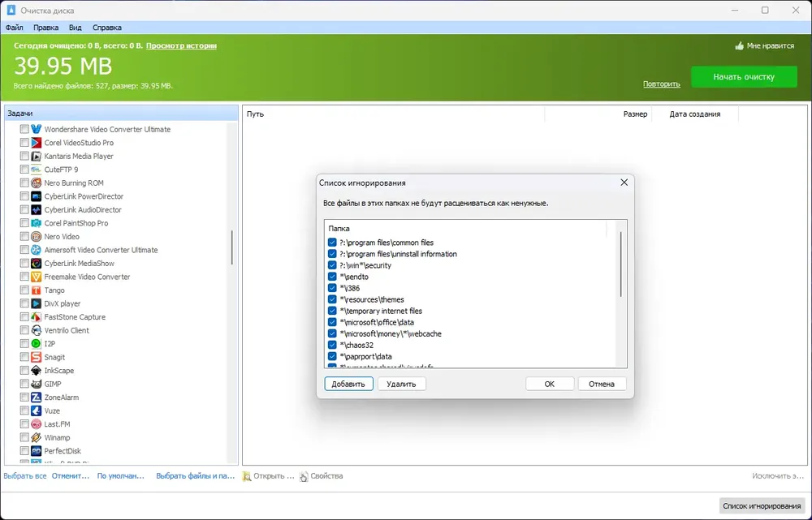Click the thumbs-up icon beside Мне нравится
Screen dimensions: 812x520
tap(740, 45)
